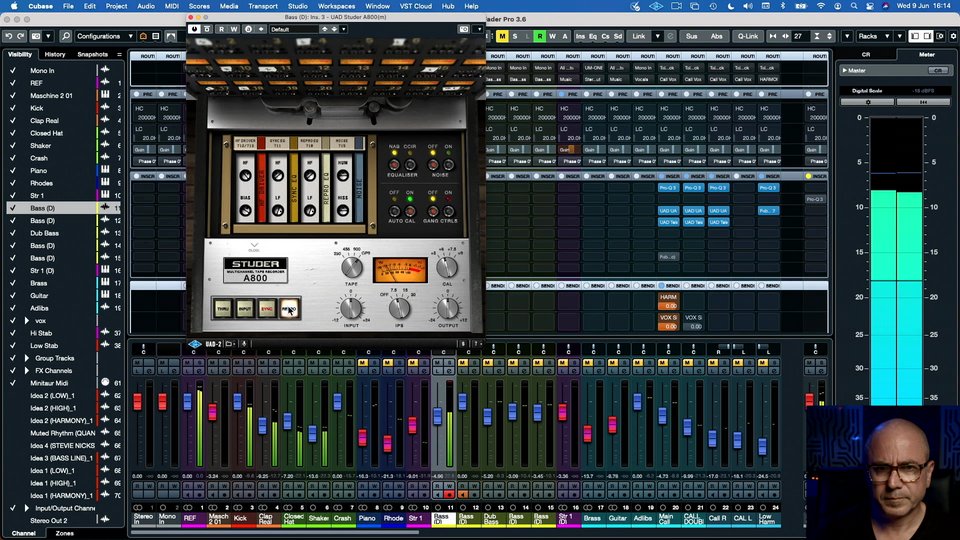Enable INPUT mode on Studer

(245, 309)
